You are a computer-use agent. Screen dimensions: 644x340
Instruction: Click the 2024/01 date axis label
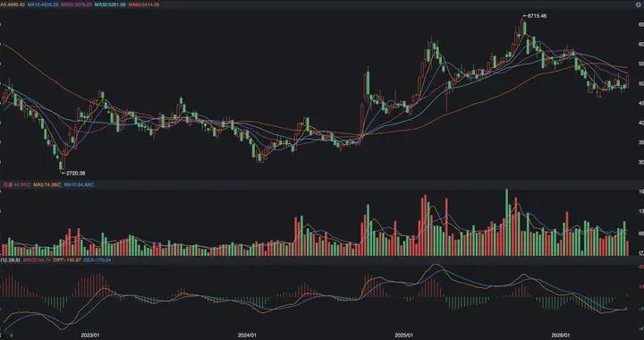(247, 336)
